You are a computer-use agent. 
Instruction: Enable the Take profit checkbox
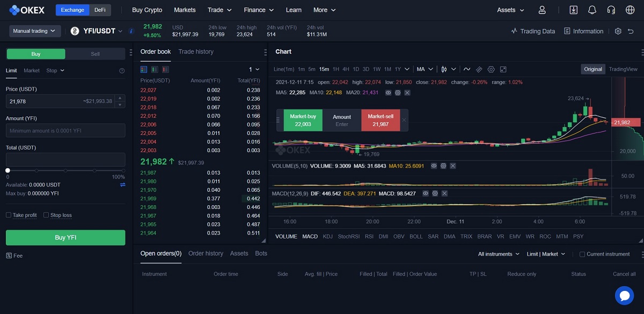9,215
